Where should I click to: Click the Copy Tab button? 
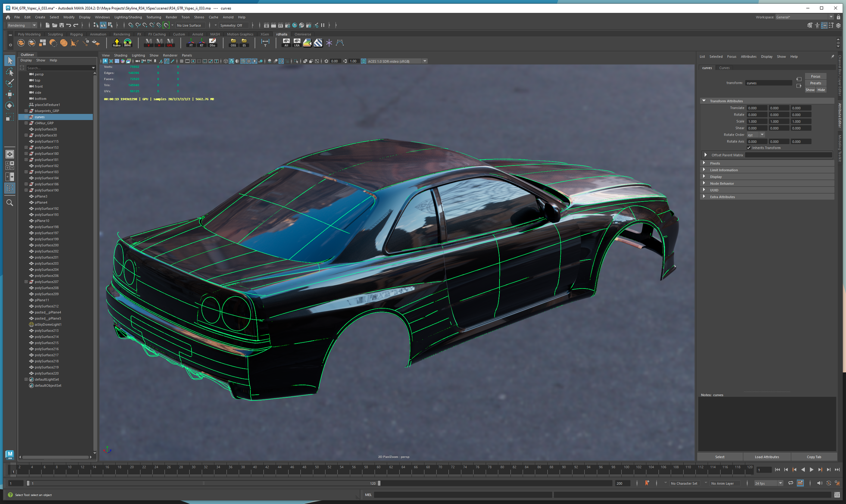click(x=814, y=457)
